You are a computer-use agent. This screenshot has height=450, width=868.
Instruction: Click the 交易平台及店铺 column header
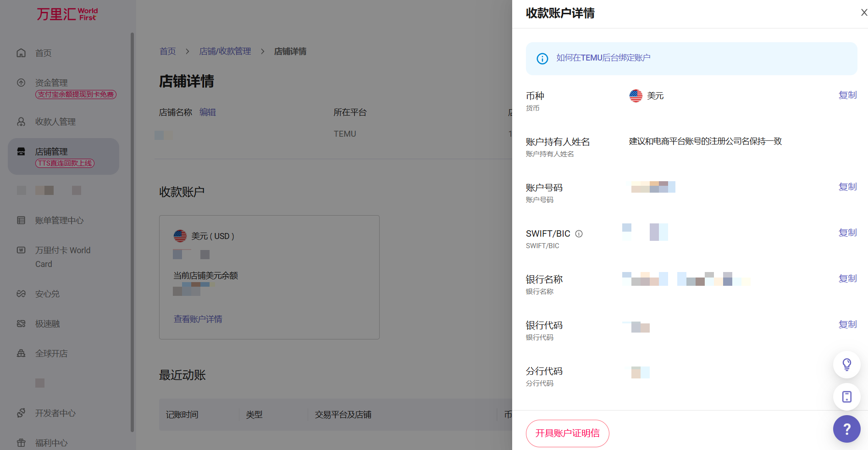(343, 415)
